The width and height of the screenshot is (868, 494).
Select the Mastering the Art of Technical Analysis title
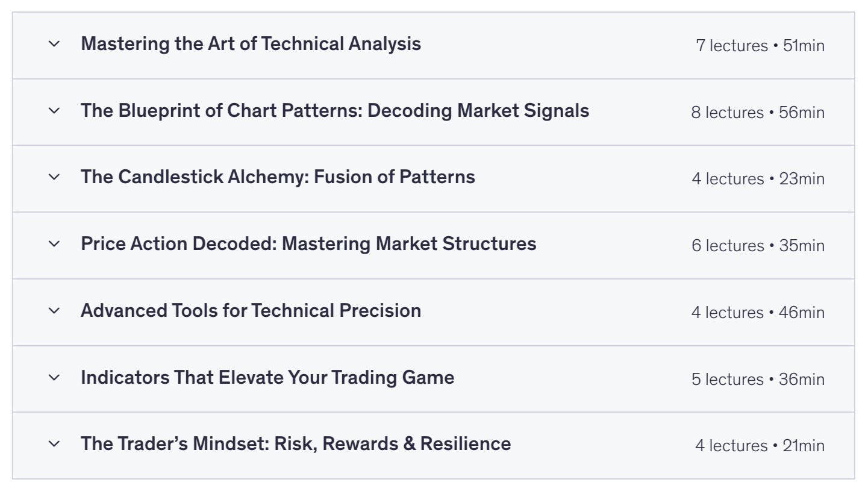(251, 44)
